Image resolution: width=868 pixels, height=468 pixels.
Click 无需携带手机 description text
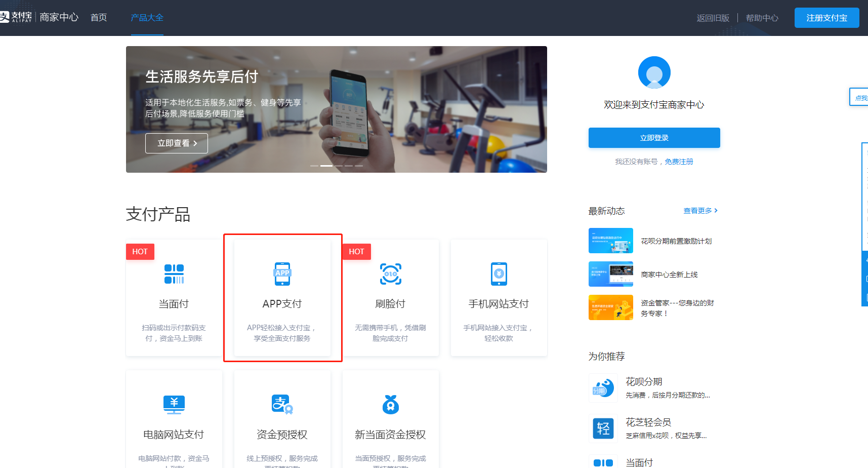pyautogui.click(x=391, y=333)
